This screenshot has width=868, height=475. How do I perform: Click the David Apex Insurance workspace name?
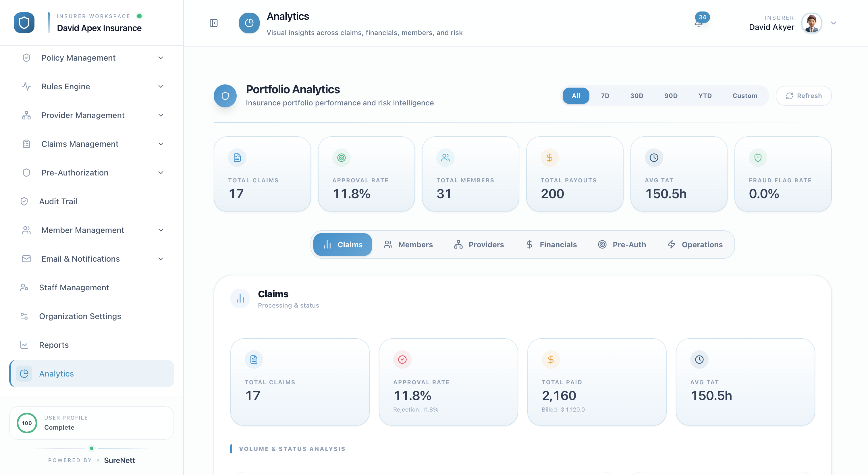(x=99, y=28)
